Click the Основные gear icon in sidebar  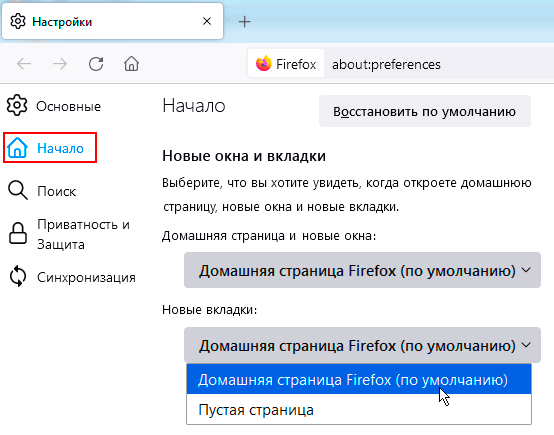(17, 105)
